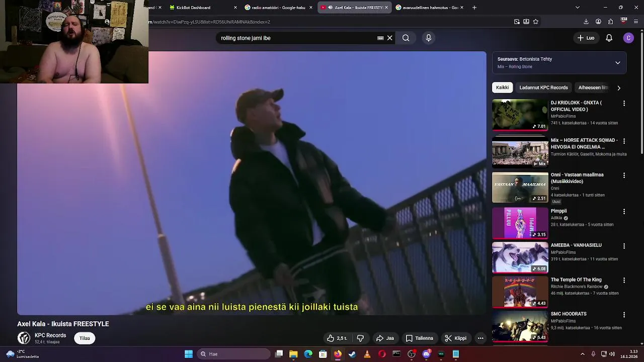Open options menu for Onni - Vastaan maailmaa
The image size is (644, 362).
[x=624, y=175]
